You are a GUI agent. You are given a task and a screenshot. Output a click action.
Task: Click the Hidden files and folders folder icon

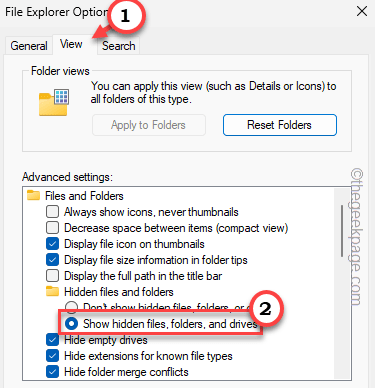pos(52,291)
